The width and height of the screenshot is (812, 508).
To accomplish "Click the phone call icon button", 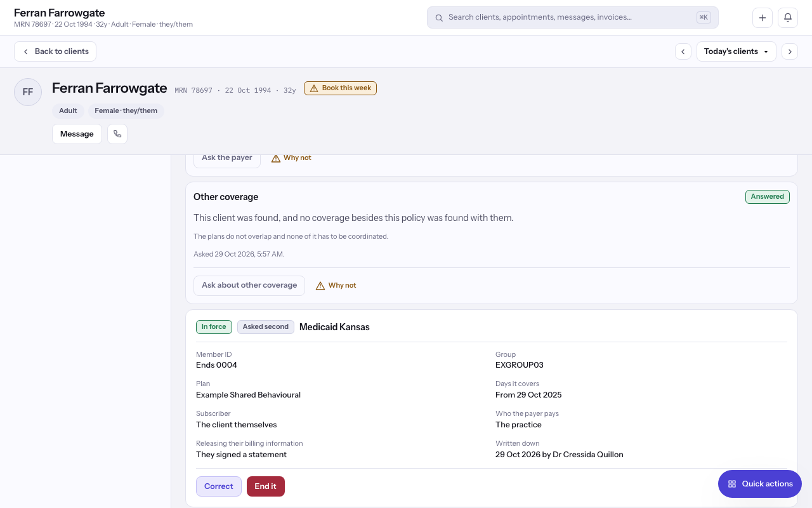I will 117,134.
